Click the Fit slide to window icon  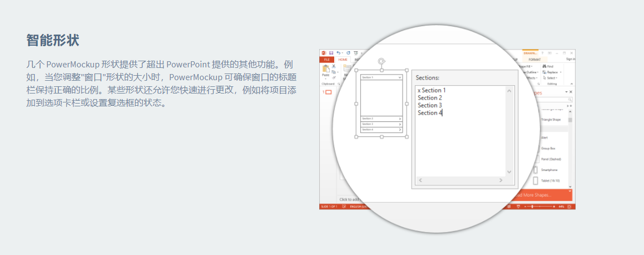coord(569,207)
